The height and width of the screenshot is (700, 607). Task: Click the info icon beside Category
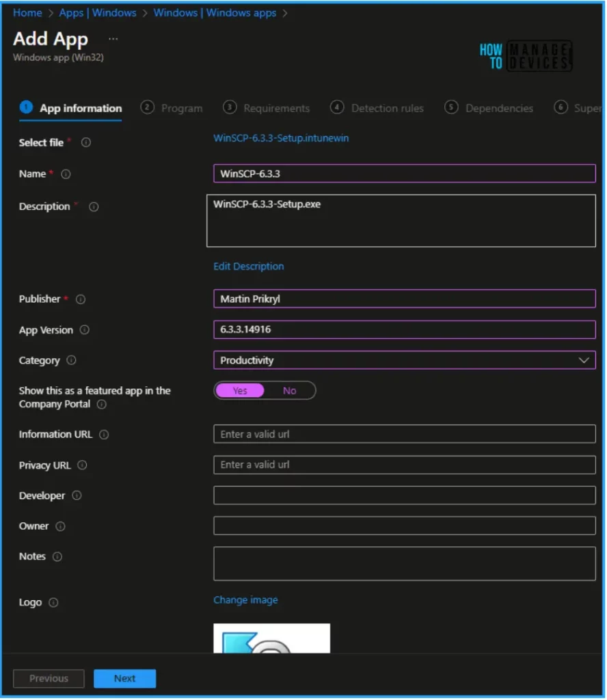(x=71, y=360)
